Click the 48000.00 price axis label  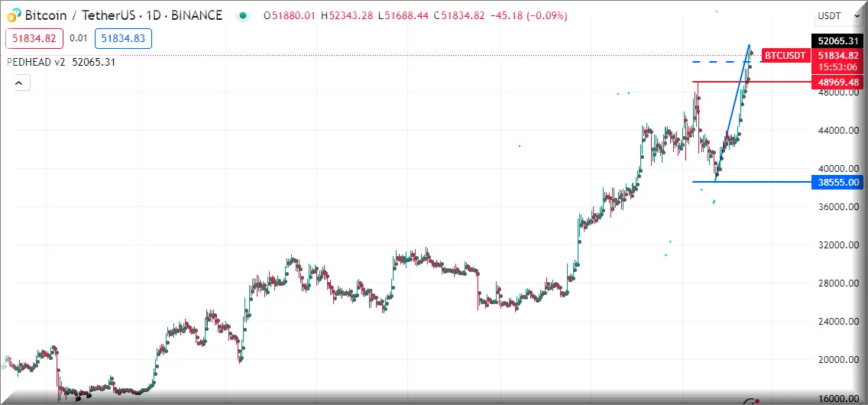(838, 92)
